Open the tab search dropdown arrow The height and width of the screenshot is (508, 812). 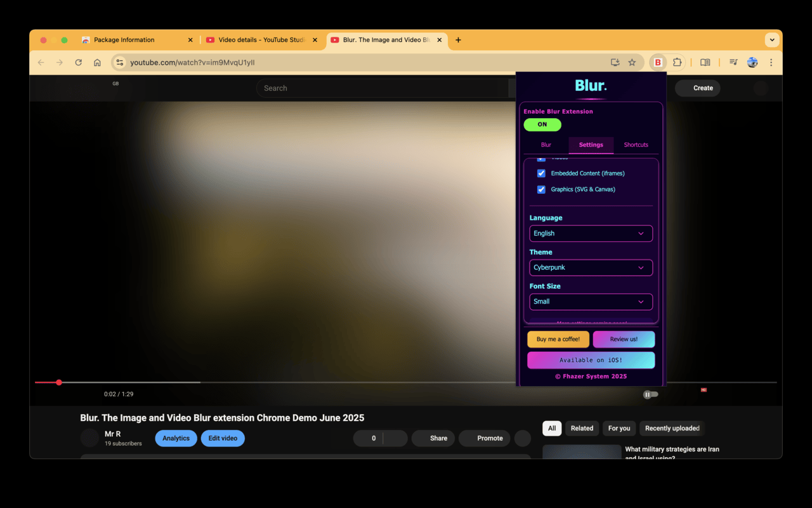(772, 39)
